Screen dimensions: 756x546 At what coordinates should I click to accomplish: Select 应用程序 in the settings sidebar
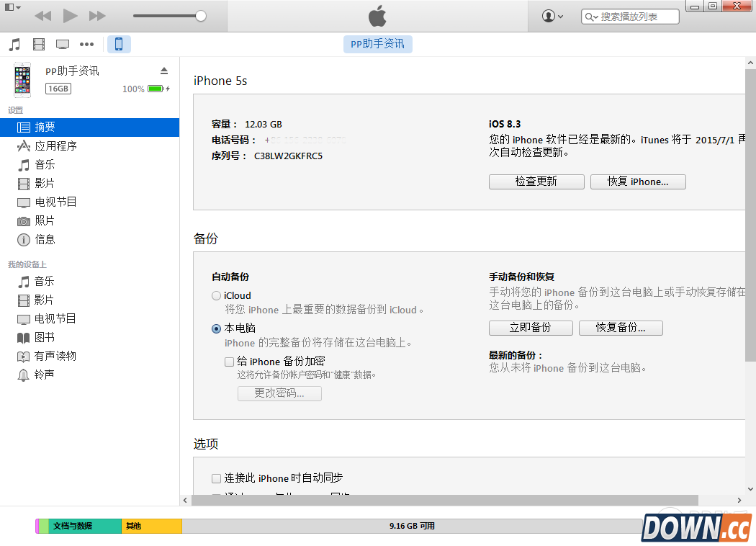[54, 146]
